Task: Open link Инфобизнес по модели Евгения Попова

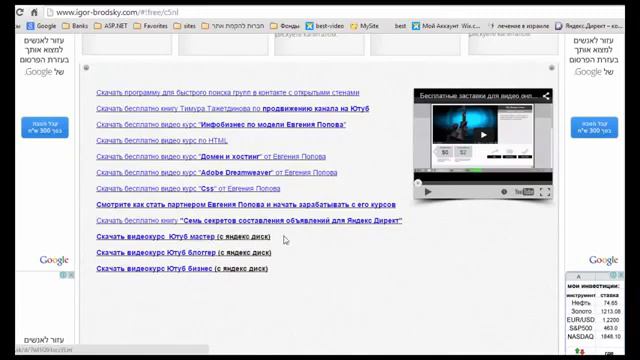Action: (x=221, y=124)
